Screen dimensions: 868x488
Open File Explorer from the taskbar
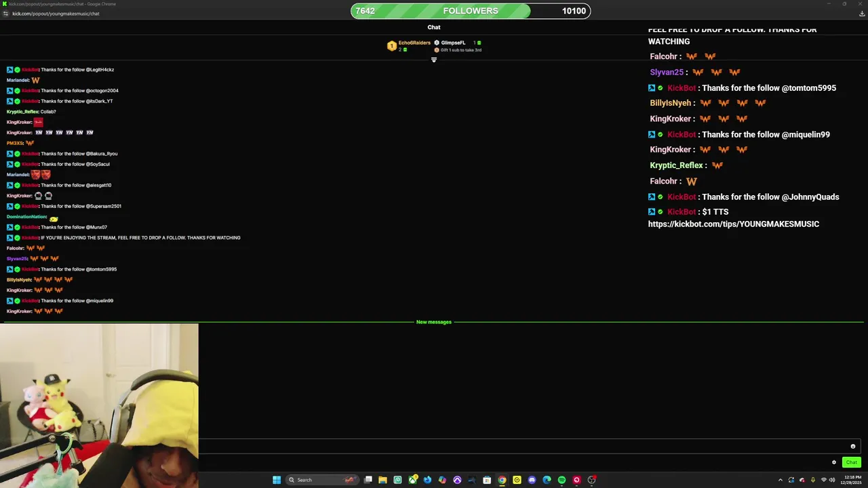pos(382,480)
